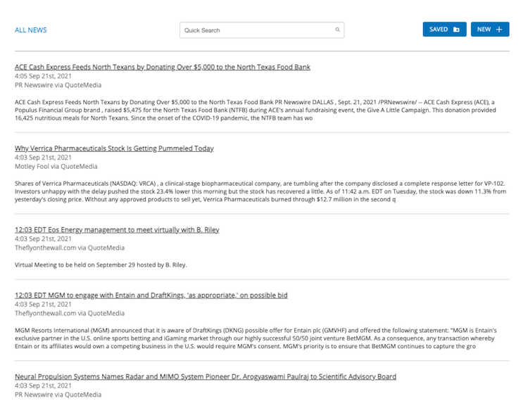Viewport: 528px width, 420px height.
Task: Open MGM Entain DraftKings bid headline
Action: coord(151,295)
